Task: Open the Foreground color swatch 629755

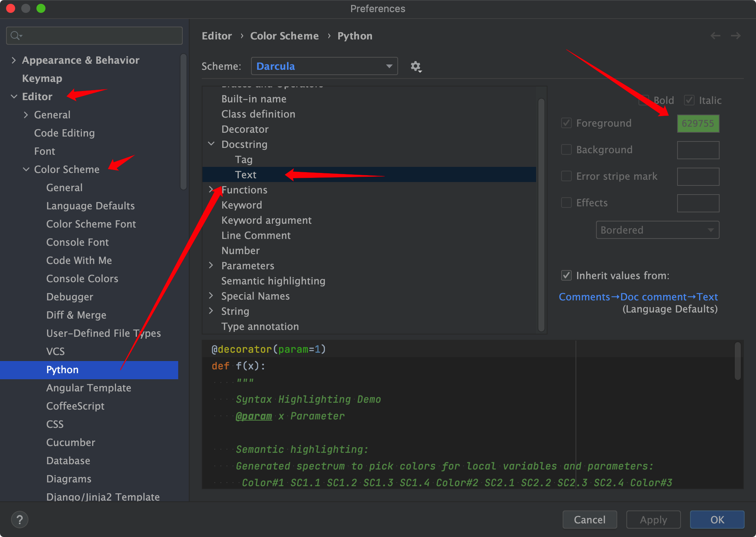Action: pyautogui.click(x=698, y=124)
